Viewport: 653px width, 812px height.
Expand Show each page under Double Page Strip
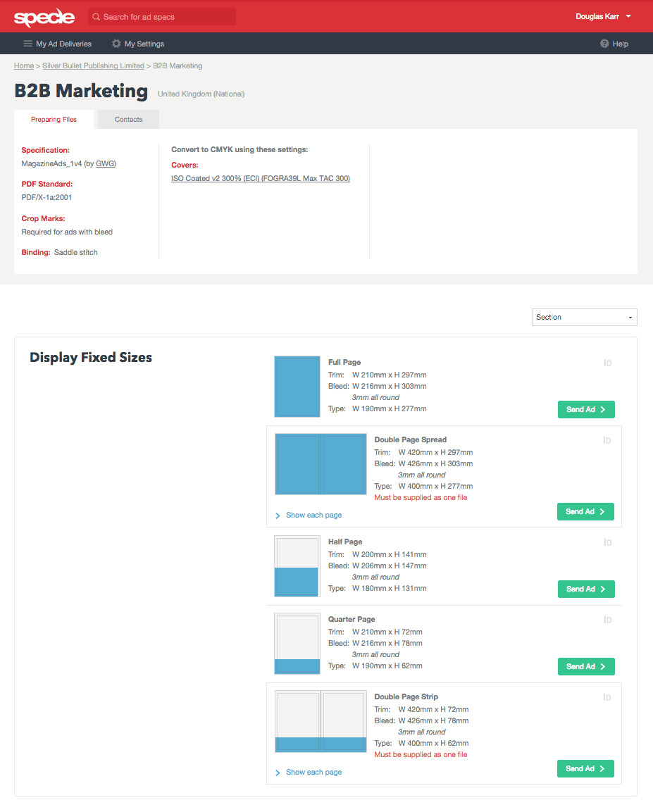(313, 773)
